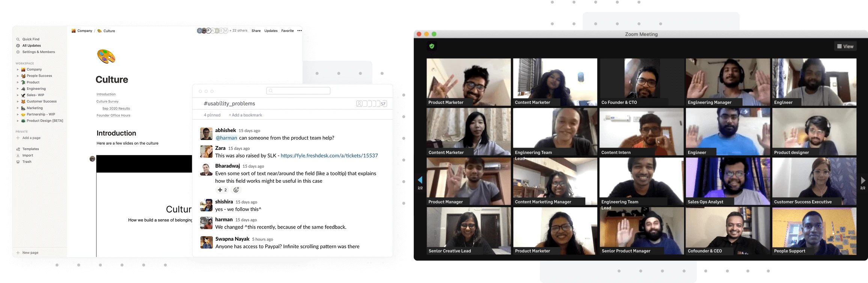Open the freshdesk ticket 15537 link

click(x=329, y=156)
